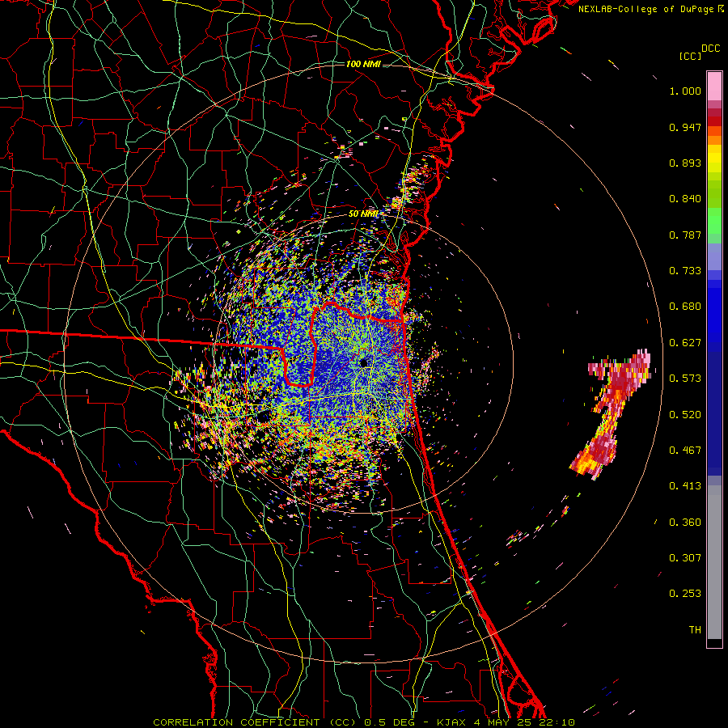Click the 0.360 legend value
The image size is (728, 728).
(685, 523)
